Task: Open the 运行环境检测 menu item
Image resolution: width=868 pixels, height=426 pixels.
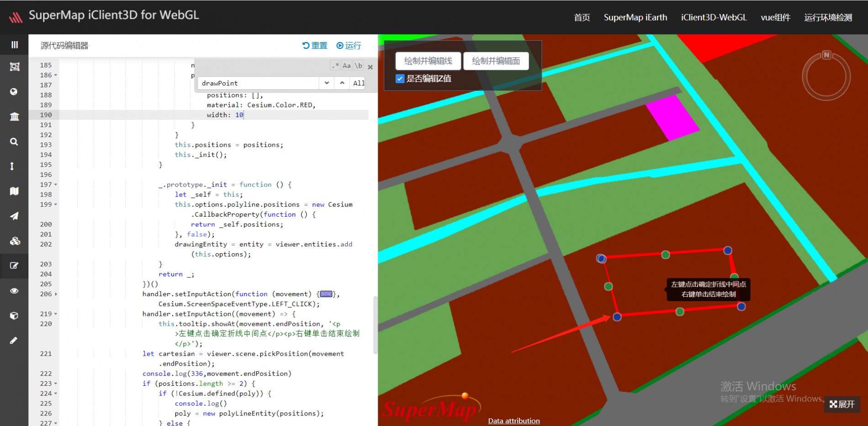Action: [x=828, y=17]
